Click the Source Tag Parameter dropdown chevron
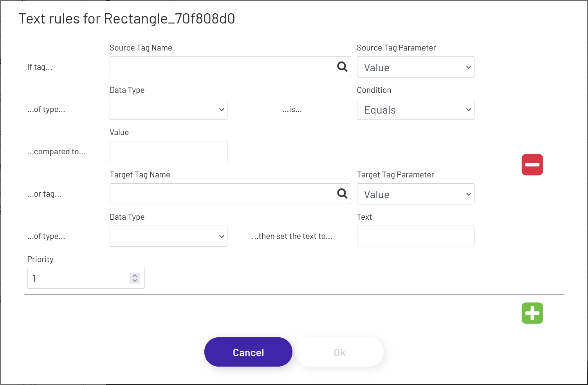 click(x=469, y=67)
